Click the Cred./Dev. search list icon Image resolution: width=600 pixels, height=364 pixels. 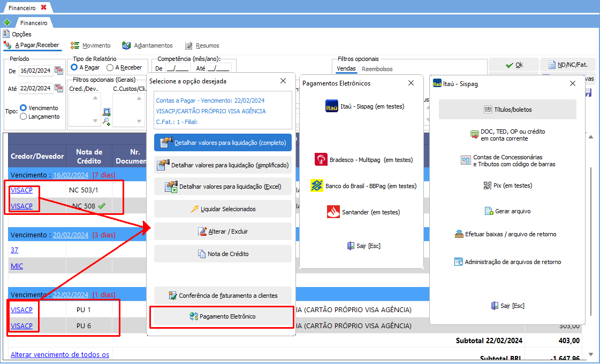[107, 112]
